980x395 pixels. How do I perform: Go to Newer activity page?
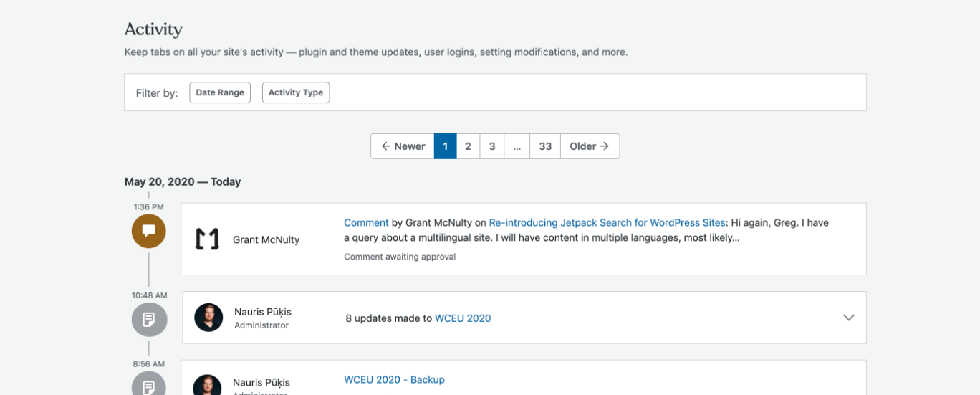(x=403, y=146)
